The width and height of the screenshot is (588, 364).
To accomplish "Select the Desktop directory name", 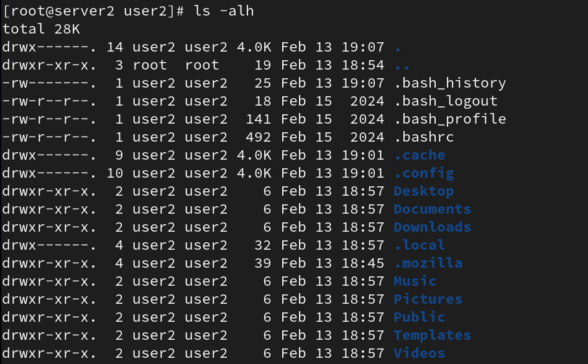I will tap(424, 191).
